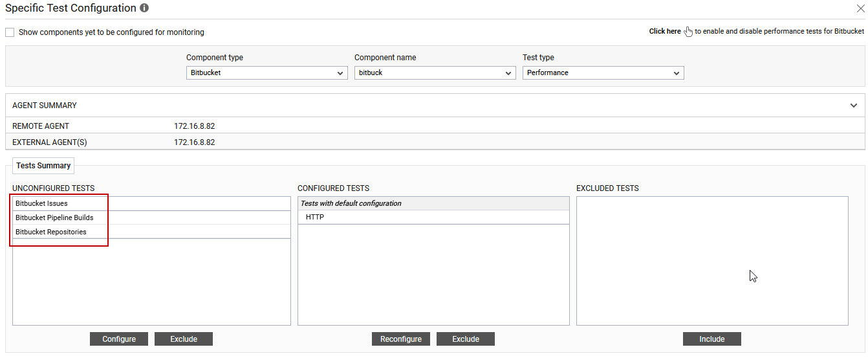Click the Include button
This screenshot has width=868, height=358.
[712, 339]
